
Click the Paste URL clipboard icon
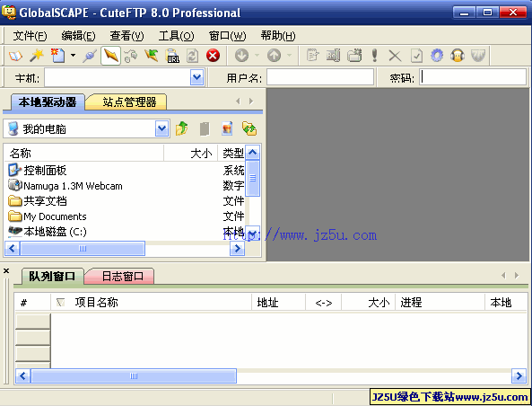tap(172, 56)
